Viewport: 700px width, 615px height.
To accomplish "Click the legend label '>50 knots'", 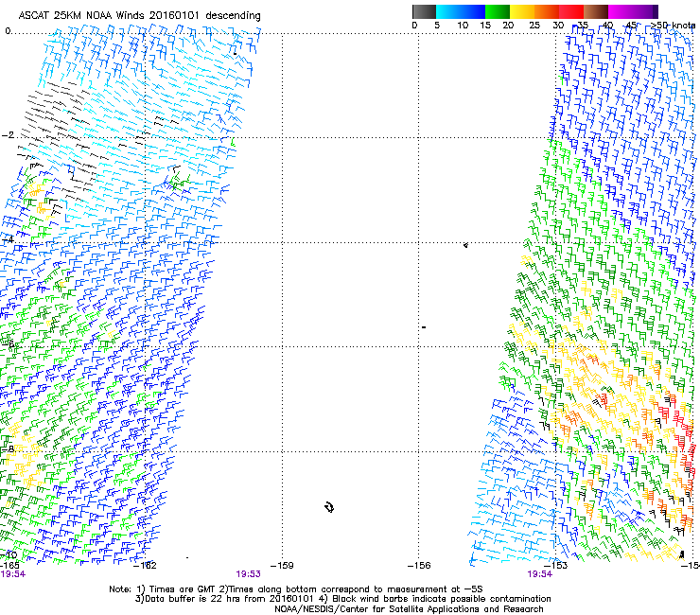I will point(673,26).
